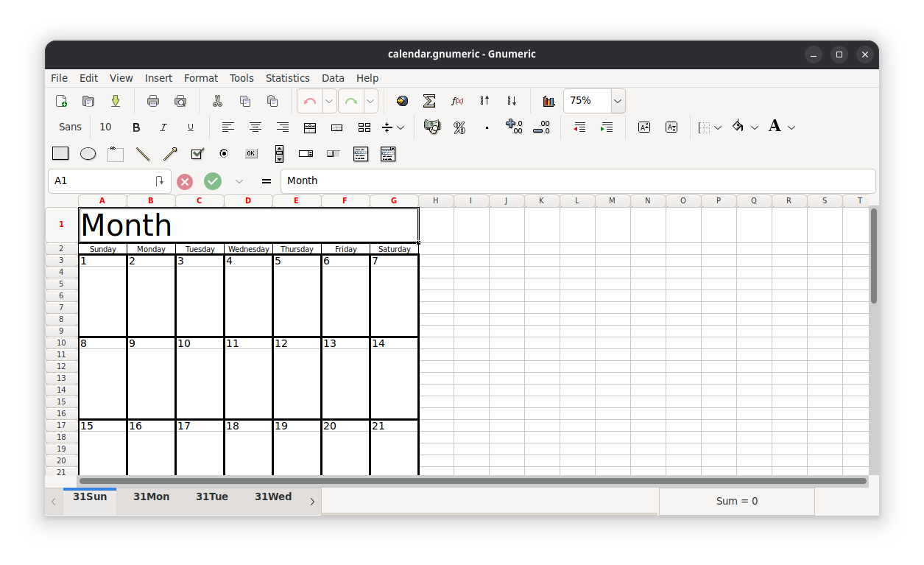924x565 pixels.
Task: Click the cancel entry red button
Action: click(x=184, y=180)
